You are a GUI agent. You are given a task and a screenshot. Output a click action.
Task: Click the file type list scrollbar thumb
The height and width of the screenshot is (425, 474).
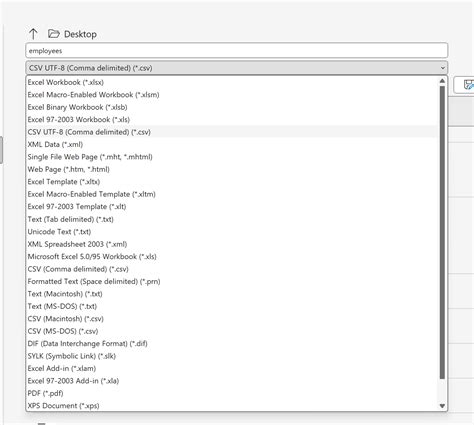point(442,232)
